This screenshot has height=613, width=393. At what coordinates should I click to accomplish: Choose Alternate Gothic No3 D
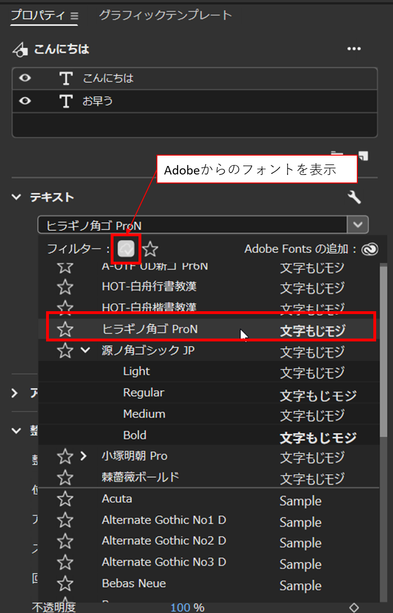[x=164, y=562]
